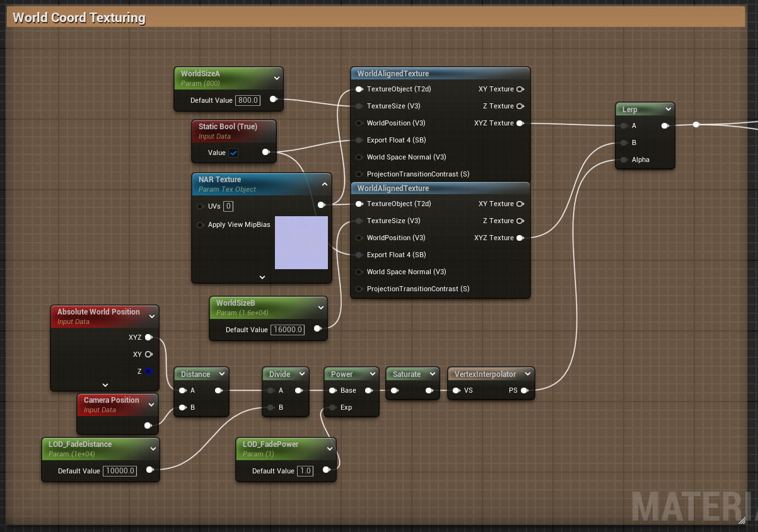The height and width of the screenshot is (532, 758).
Task: Click Lerp node B input pin
Action: [x=623, y=142]
